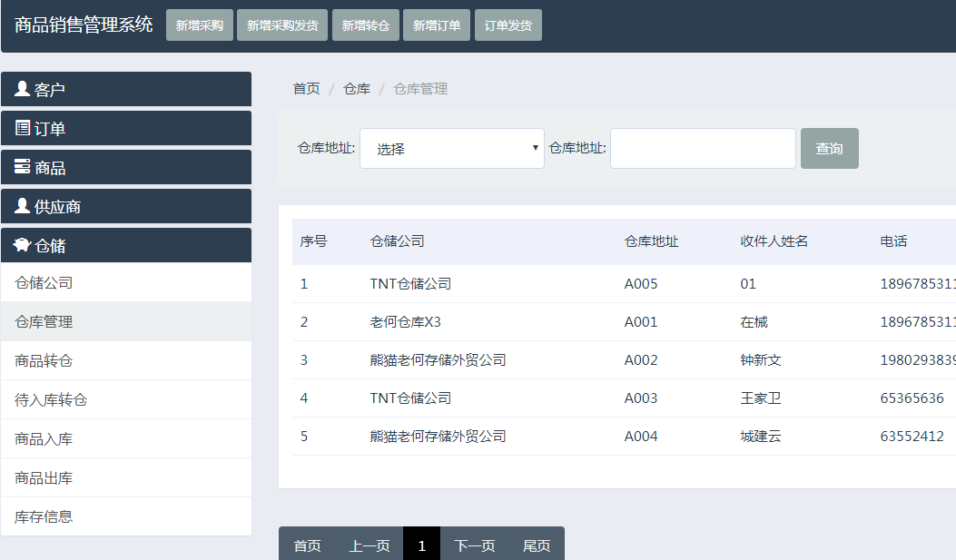Click the 新增转仓 button
The width and height of the screenshot is (956, 560).
click(365, 25)
